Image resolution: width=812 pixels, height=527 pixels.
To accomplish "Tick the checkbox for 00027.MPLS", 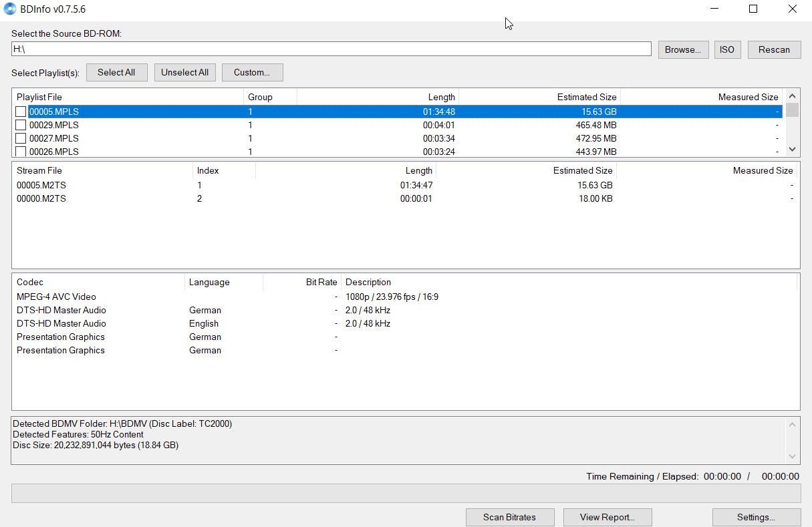I will [x=21, y=138].
